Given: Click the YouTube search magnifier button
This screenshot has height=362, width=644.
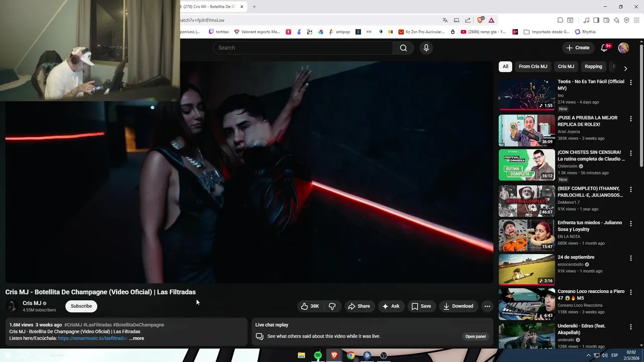Looking at the screenshot, I should pyautogui.click(x=404, y=48).
